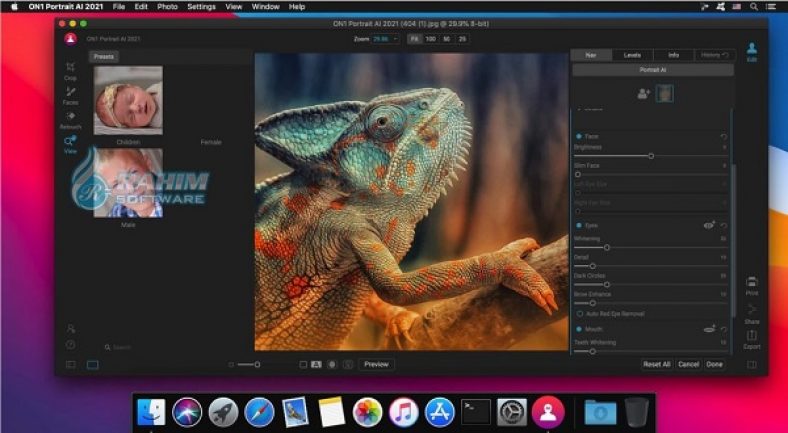
Task: Toggle the Face section on or off
Action: tap(578, 137)
